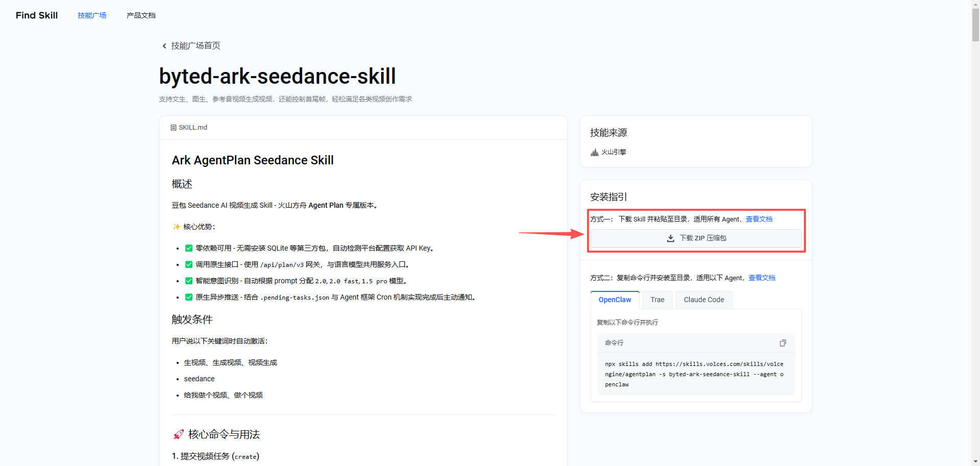Click the green check beside 原生异步推送

pos(189,297)
